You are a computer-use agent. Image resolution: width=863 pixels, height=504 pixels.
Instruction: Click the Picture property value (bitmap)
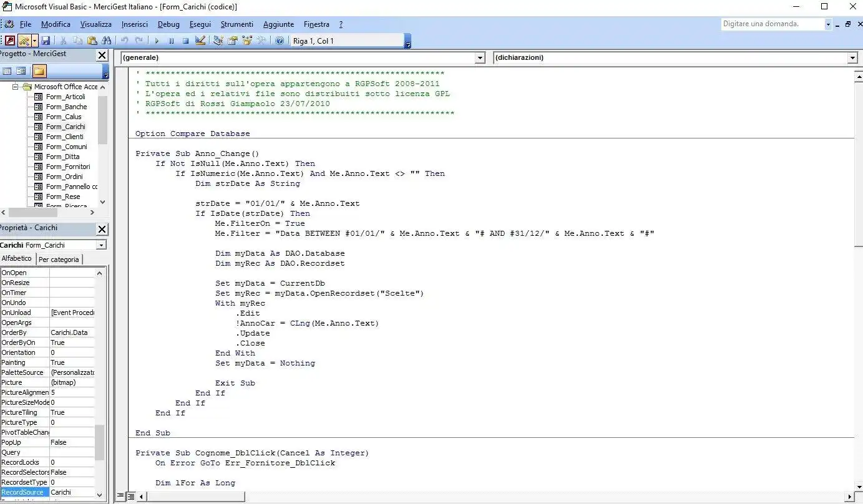click(x=72, y=382)
